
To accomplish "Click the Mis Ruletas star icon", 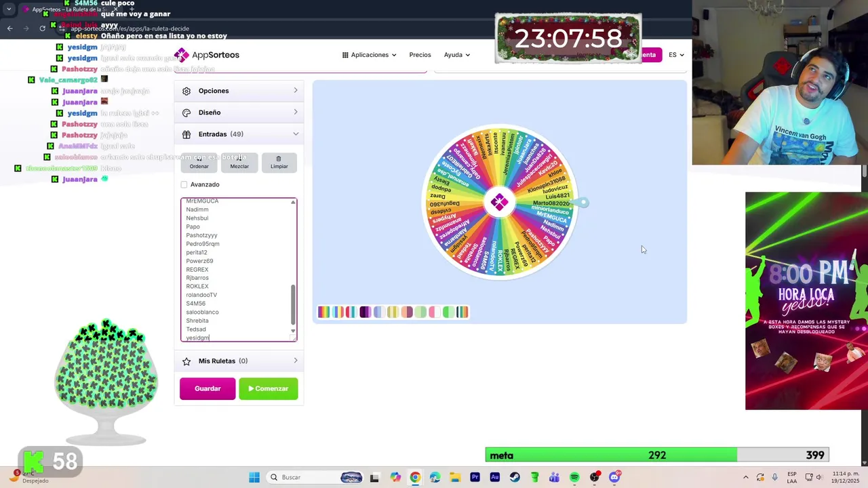I will (186, 361).
